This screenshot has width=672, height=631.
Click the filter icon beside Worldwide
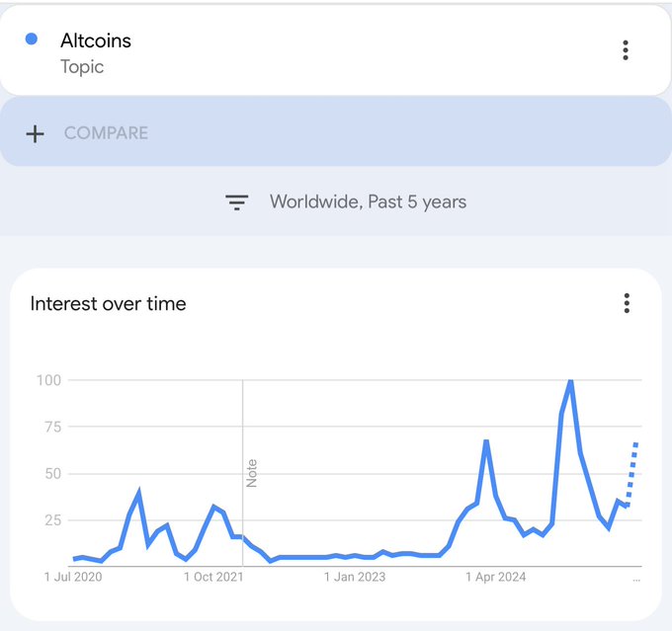(x=237, y=202)
